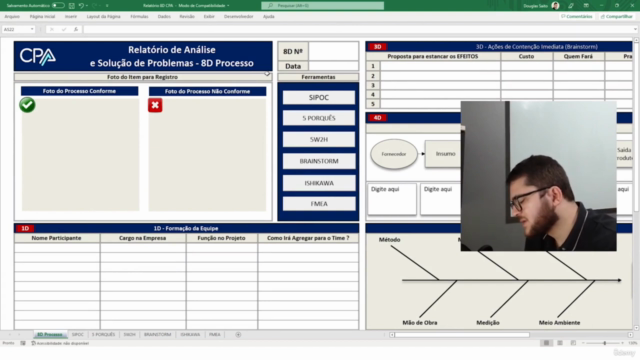
Task: Click the Insumo box in flow
Action: point(443,154)
